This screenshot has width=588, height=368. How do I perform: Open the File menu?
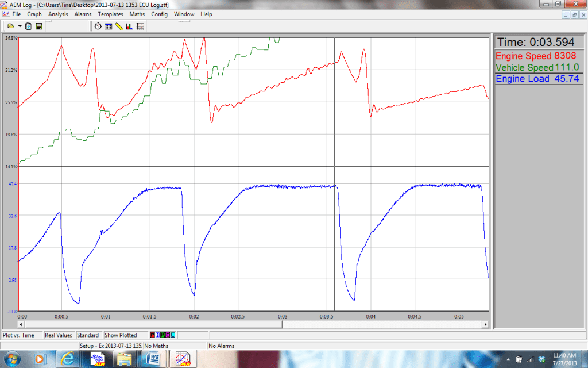[17, 14]
